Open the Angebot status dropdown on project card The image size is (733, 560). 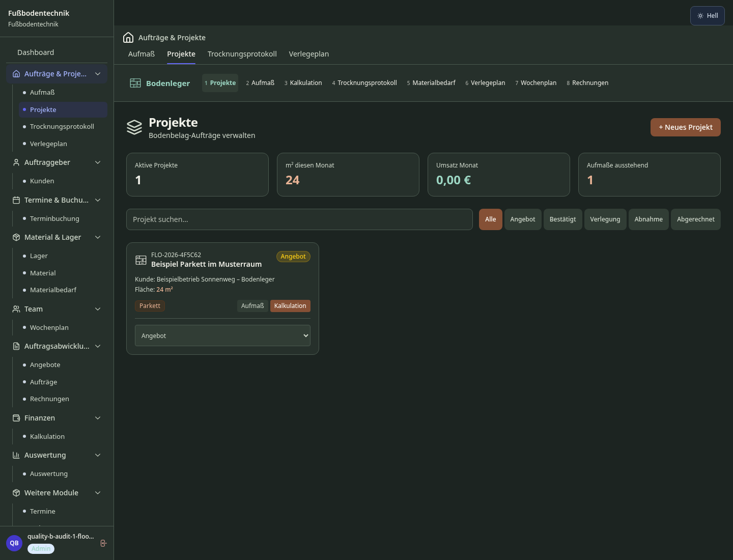pos(222,335)
